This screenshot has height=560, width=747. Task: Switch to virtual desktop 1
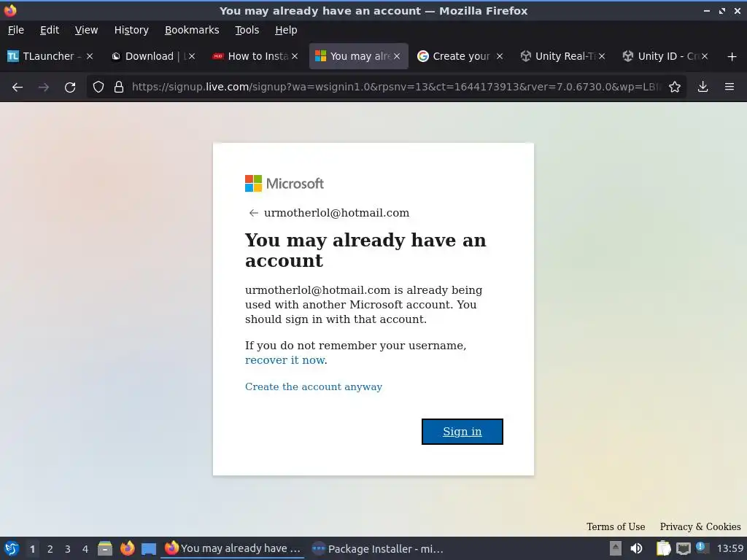32,549
